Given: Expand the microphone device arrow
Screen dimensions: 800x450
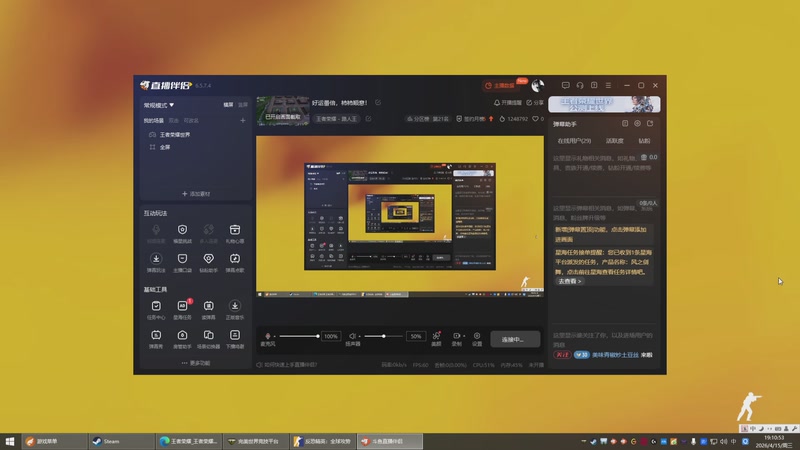Looking at the screenshot, I should pyautogui.click(x=274, y=337).
